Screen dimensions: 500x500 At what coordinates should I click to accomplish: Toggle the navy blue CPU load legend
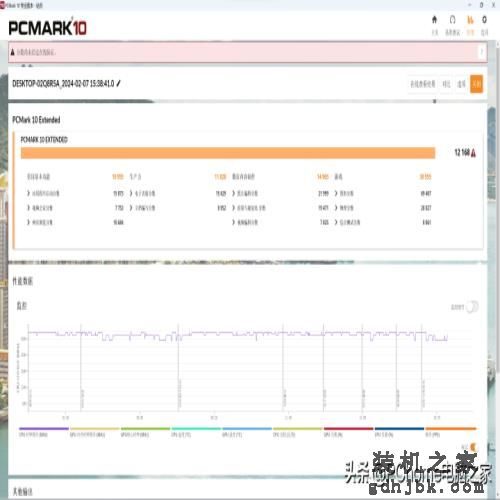(x=399, y=432)
